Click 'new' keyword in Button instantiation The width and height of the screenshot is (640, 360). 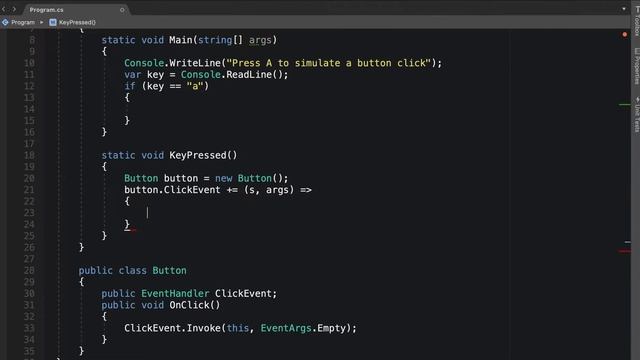(224, 178)
